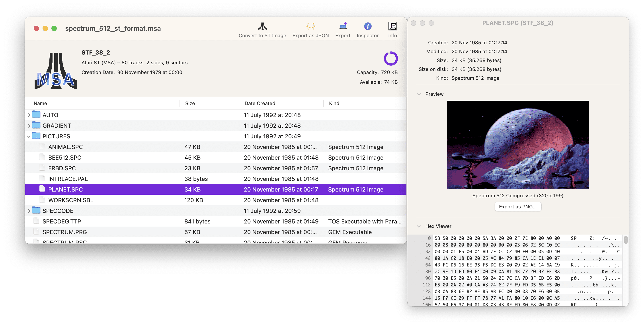Close the spectrum_512_st_format.msa window
644x325 pixels.
(36, 29)
